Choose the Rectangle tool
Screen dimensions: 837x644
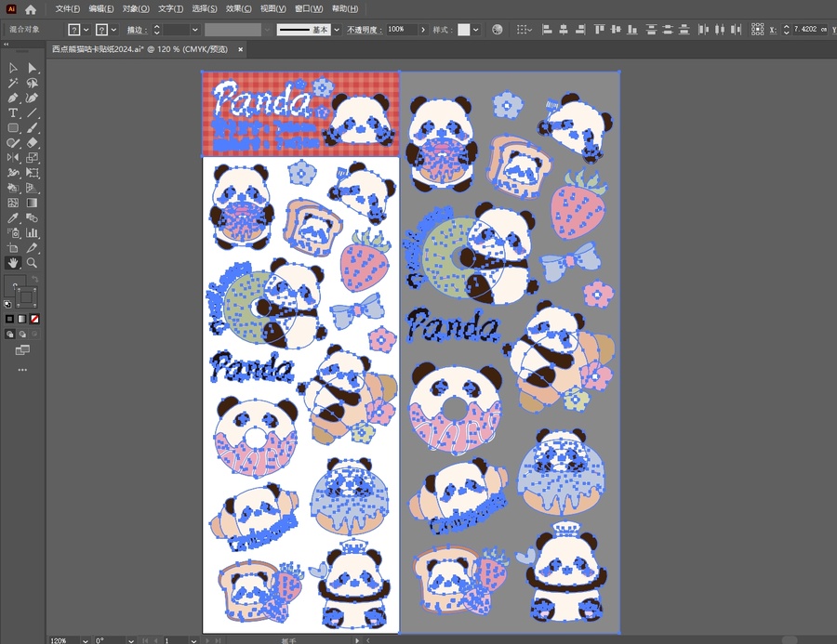13,127
